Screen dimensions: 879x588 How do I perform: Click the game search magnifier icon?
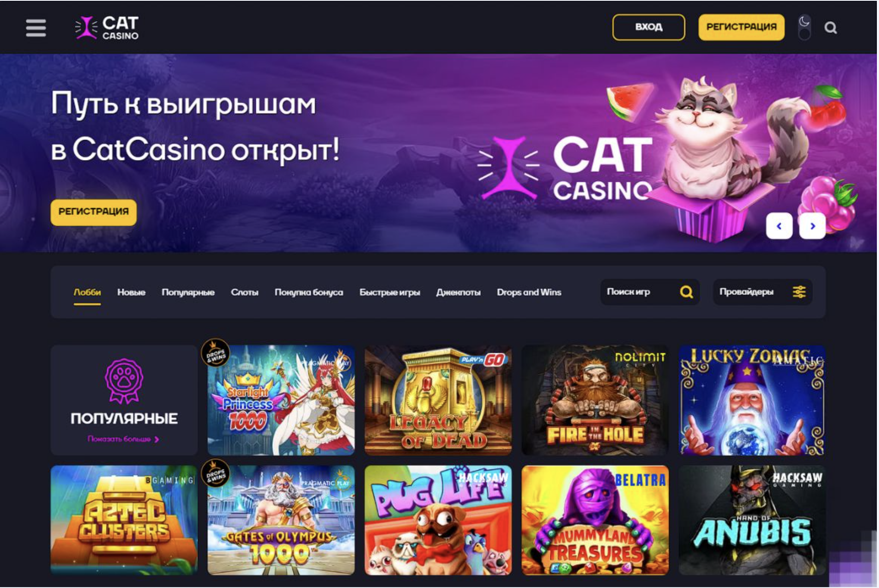click(x=686, y=292)
